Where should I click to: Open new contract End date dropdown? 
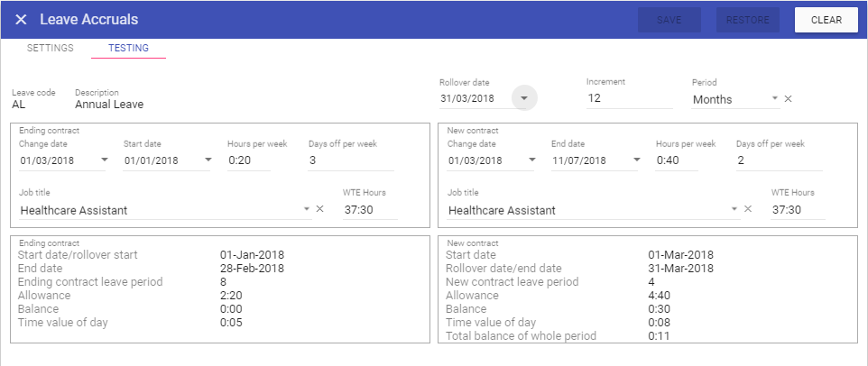tap(637, 160)
